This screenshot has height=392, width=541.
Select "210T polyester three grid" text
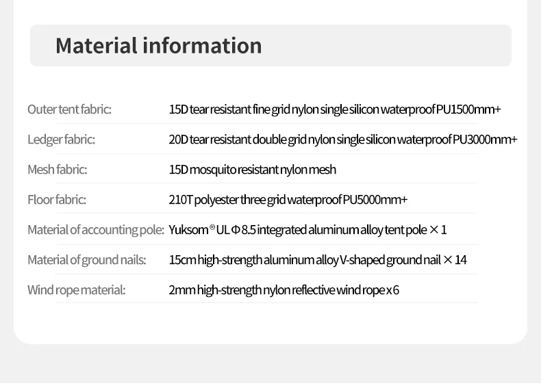[x=227, y=200]
